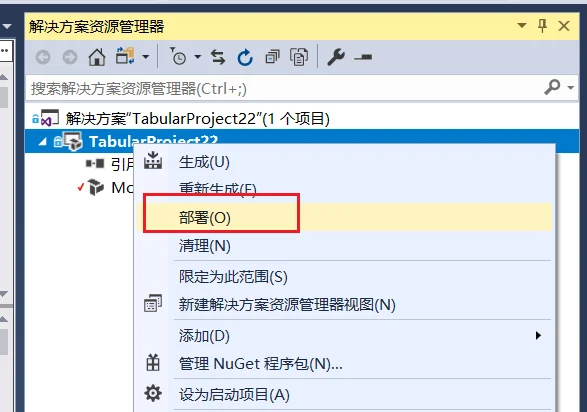Select the 引用 references tree node
587x412 pixels.
point(122,164)
